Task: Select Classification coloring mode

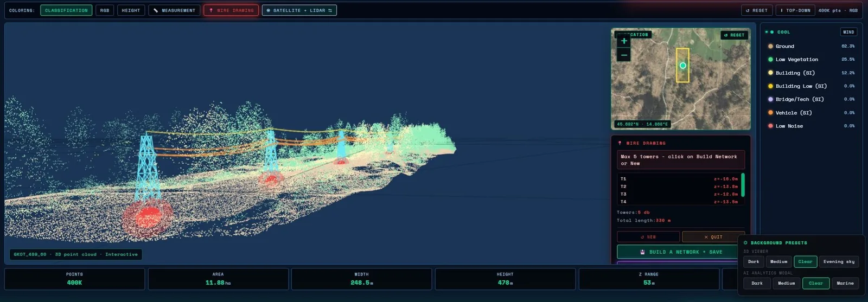Action: pos(66,10)
